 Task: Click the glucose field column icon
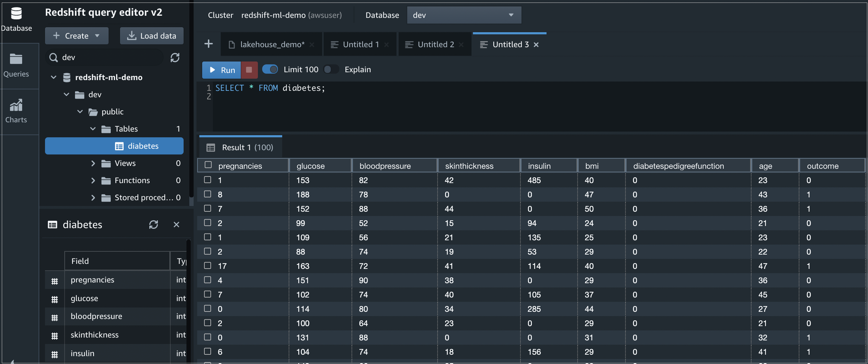click(55, 299)
